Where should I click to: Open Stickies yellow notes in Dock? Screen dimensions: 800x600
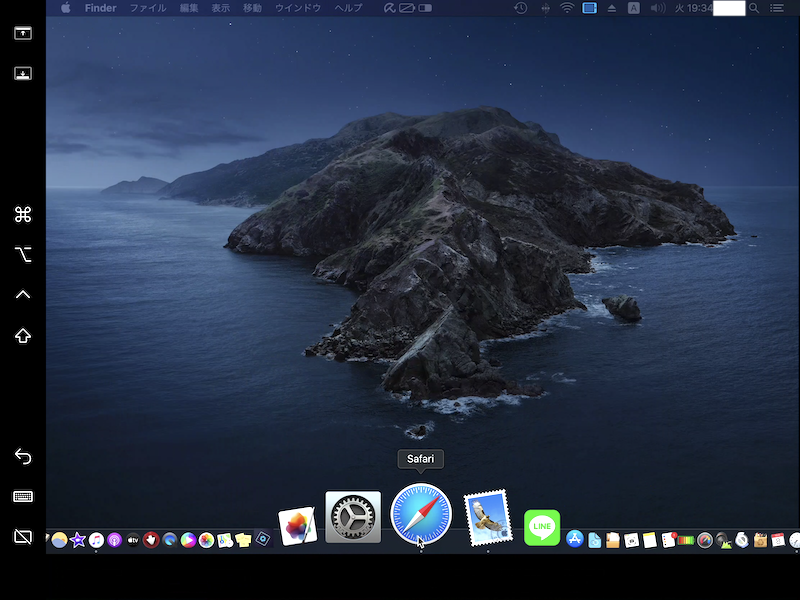point(243,540)
